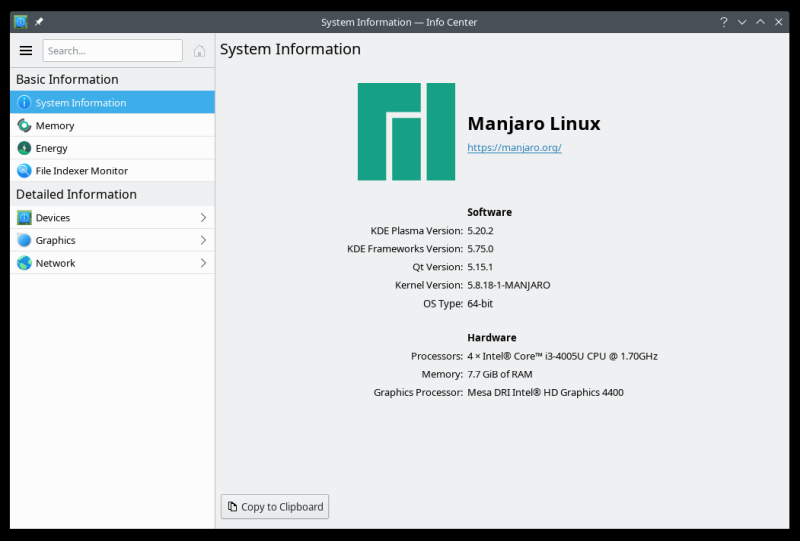Open the File Indexer Monitor page
Screen dimensions: 800x541
tap(81, 171)
